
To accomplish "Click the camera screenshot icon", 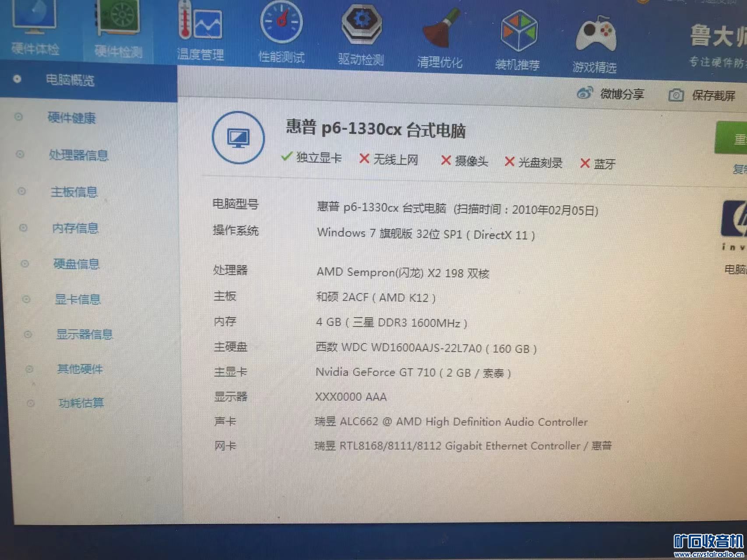I will point(676,95).
